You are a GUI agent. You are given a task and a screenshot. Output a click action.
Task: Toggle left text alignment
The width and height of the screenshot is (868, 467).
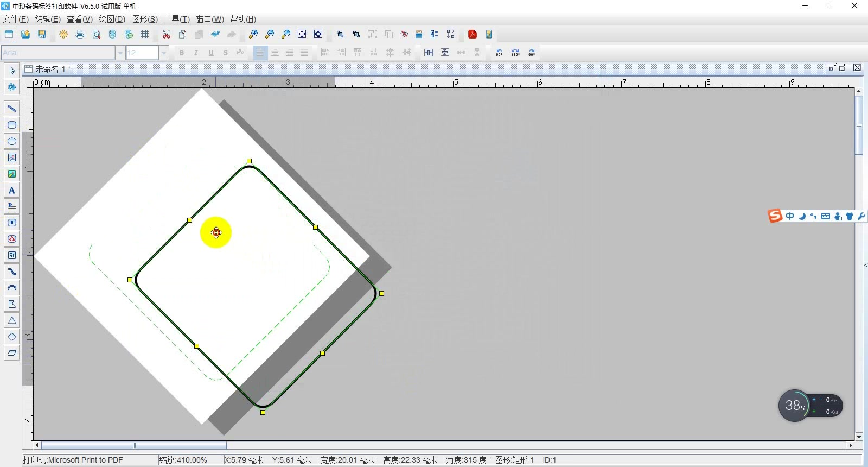pyautogui.click(x=260, y=53)
